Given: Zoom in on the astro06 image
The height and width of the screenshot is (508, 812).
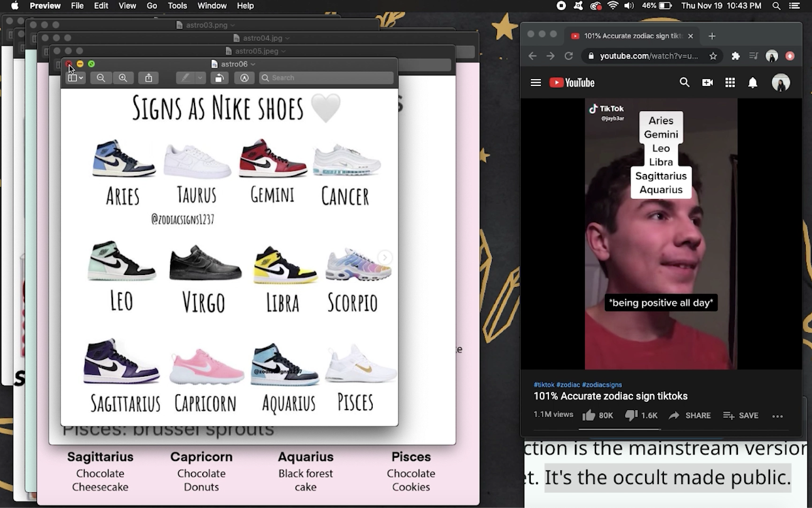Looking at the screenshot, I should point(123,78).
